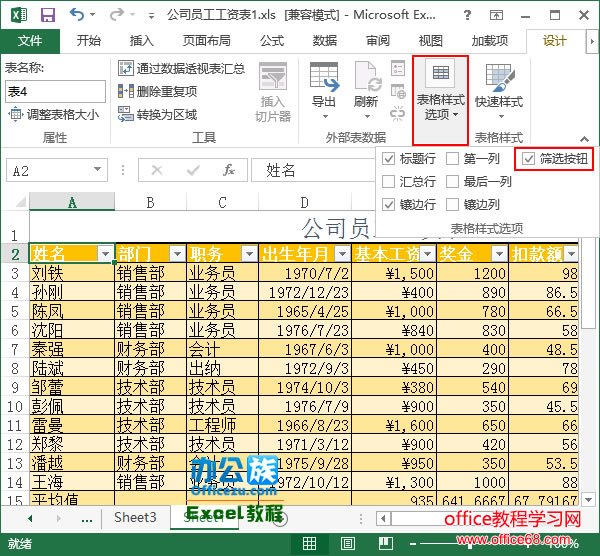This screenshot has width=600, height=556.
Task: Click the 导出 (Export) icon
Action: coord(323,84)
